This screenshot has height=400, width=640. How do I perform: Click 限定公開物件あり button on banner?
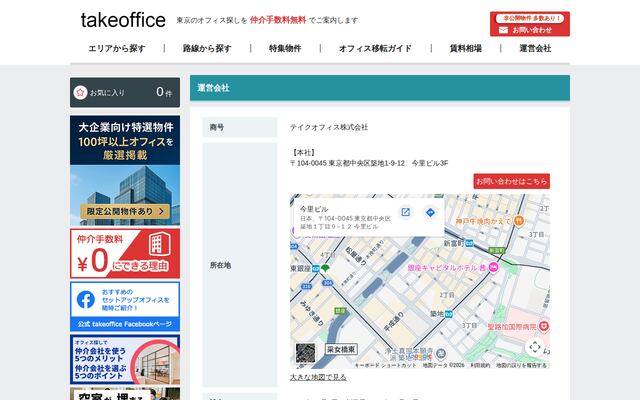[125, 211]
